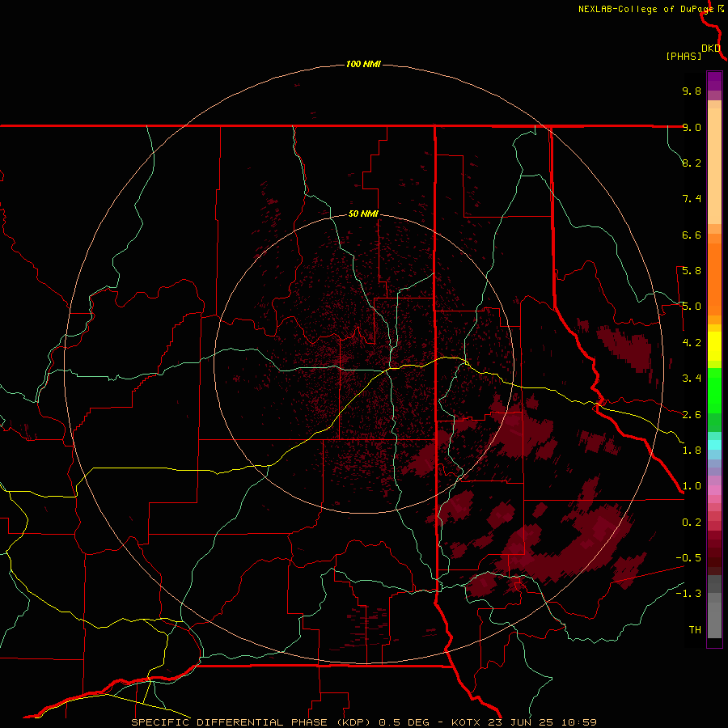Click the 1.8 legend value

coord(692,451)
